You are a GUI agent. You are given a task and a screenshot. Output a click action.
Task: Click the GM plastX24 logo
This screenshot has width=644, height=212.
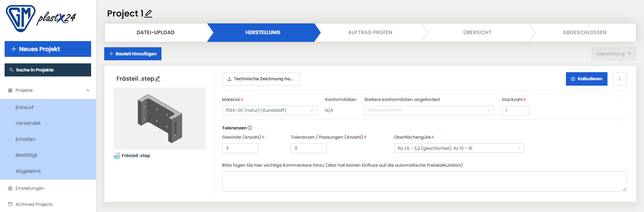click(x=40, y=18)
